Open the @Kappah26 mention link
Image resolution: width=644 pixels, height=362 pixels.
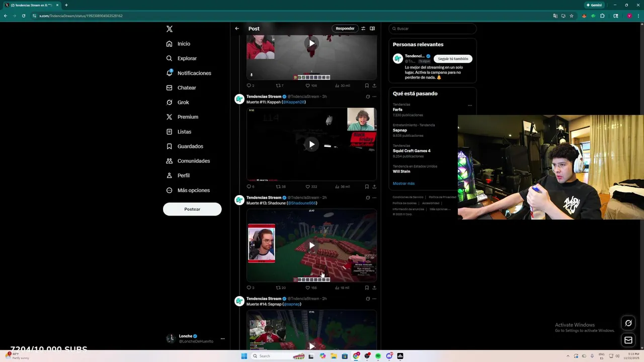tap(293, 102)
